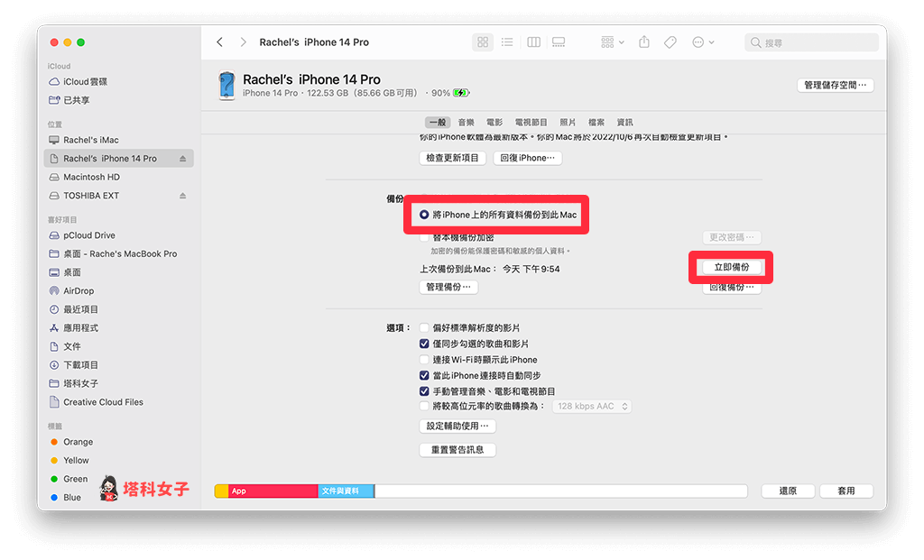Switch to gallery view
924x560 pixels.
558,42
